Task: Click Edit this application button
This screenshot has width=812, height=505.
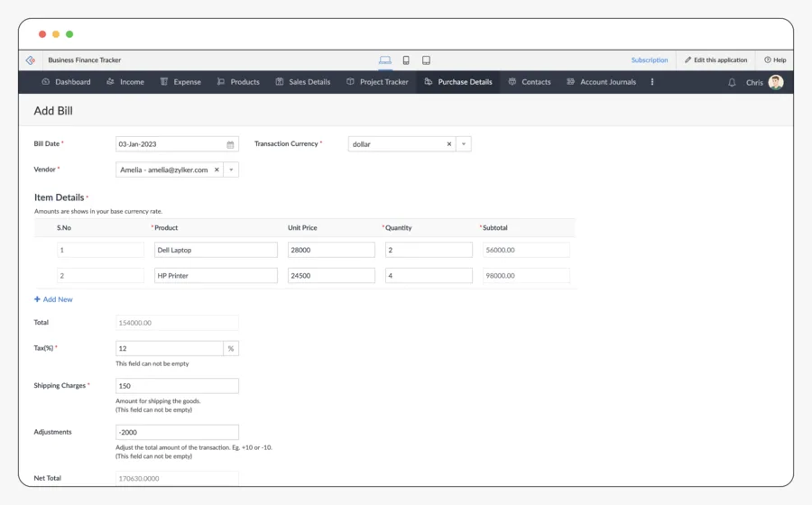Action: [715, 60]
